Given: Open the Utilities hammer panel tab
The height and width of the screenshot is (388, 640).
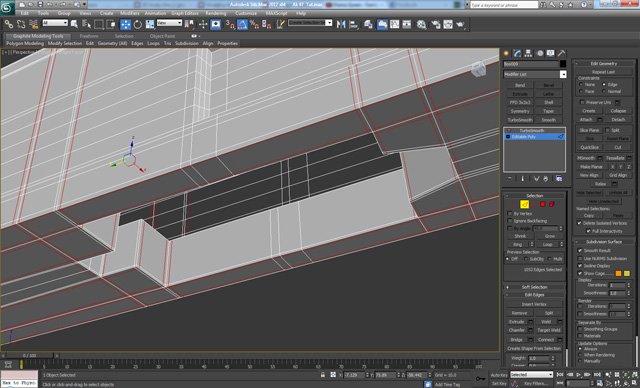Looking at the screenshot, I should [562, 53].
